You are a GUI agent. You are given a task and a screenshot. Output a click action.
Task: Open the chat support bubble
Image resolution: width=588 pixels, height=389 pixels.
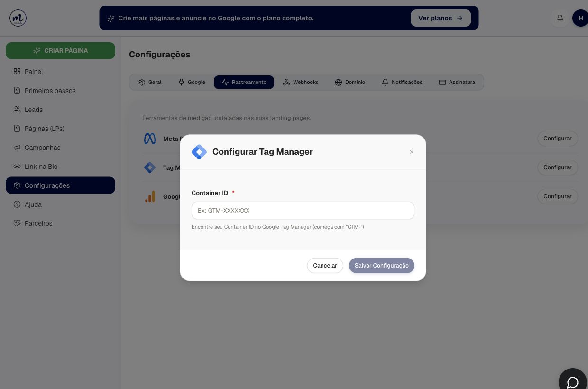(x=573, y=381)
